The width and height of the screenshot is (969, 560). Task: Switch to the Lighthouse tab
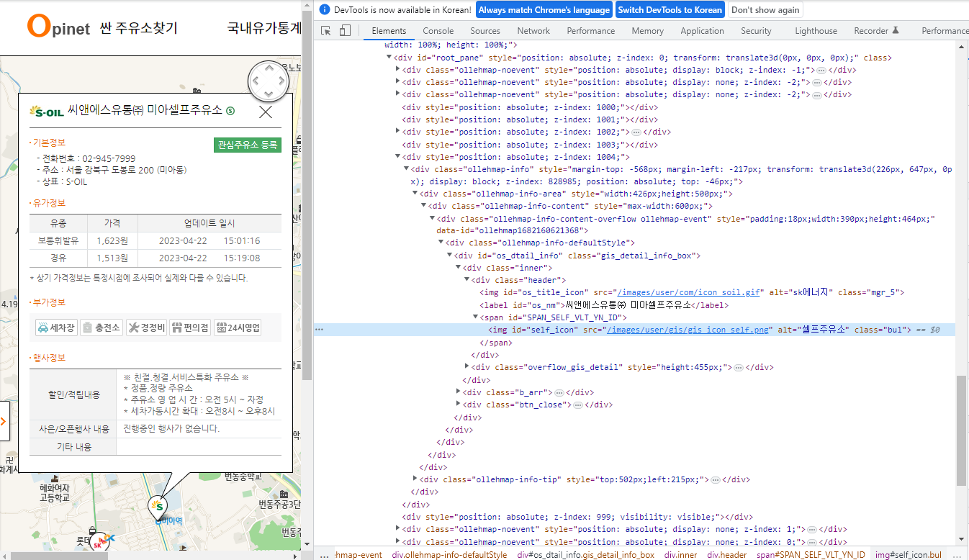click(816, 31)
